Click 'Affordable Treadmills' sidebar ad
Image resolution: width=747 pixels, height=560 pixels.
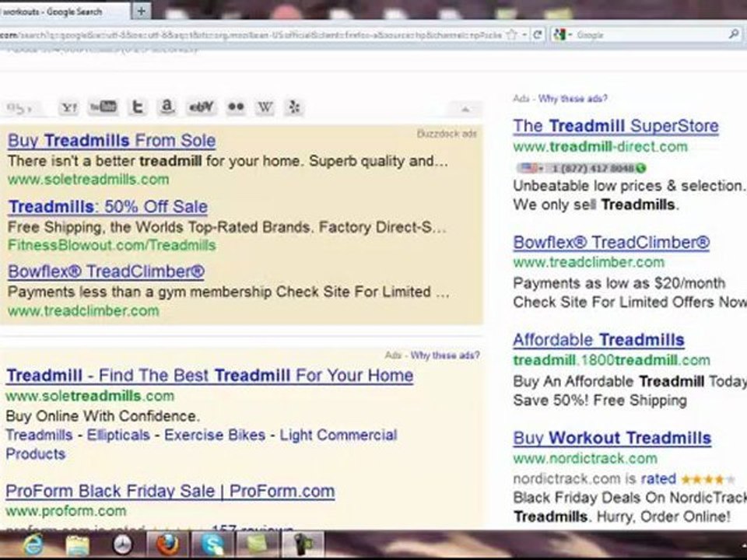(x=599, y=340)
